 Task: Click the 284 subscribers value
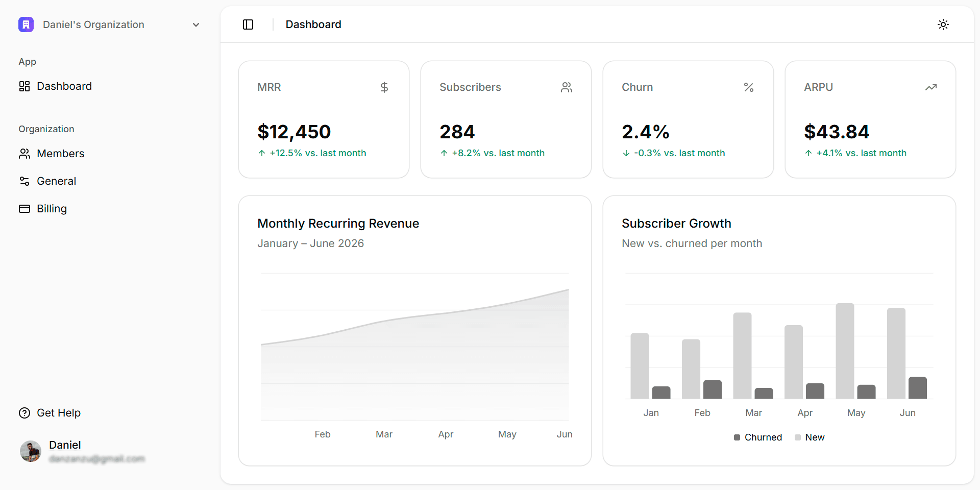coord(457,132)
